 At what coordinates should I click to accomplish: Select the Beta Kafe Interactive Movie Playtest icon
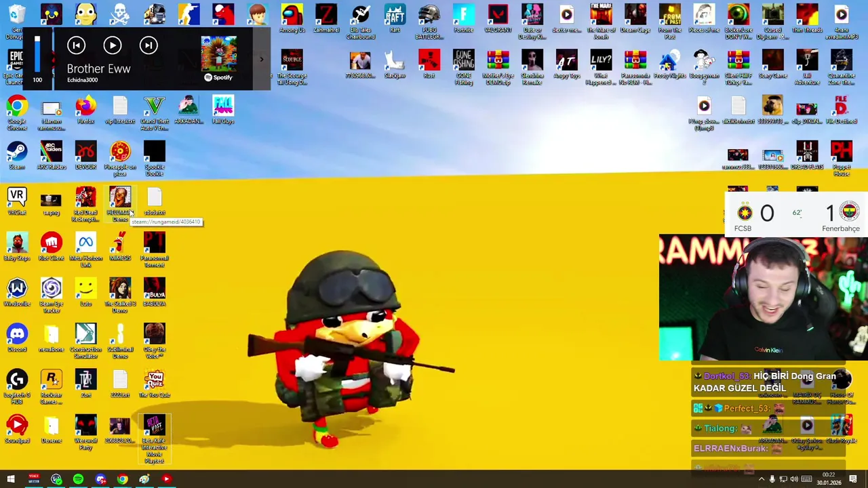click(155, 439)
